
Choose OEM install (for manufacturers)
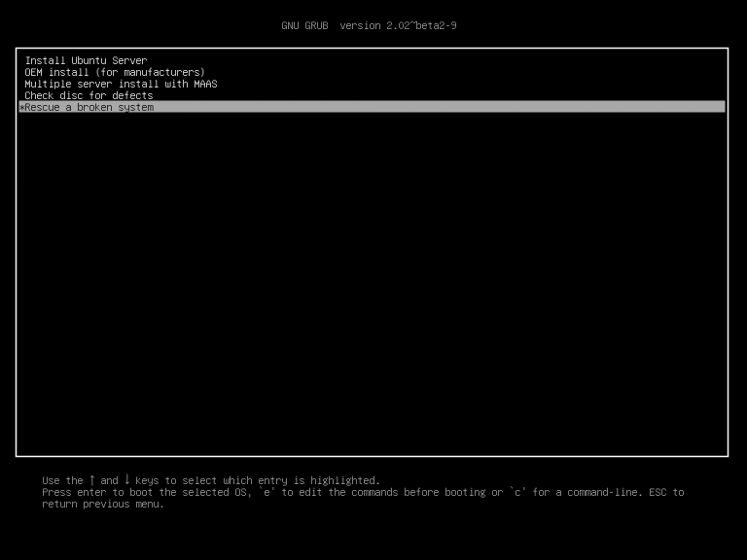click(x=372, y=72)
